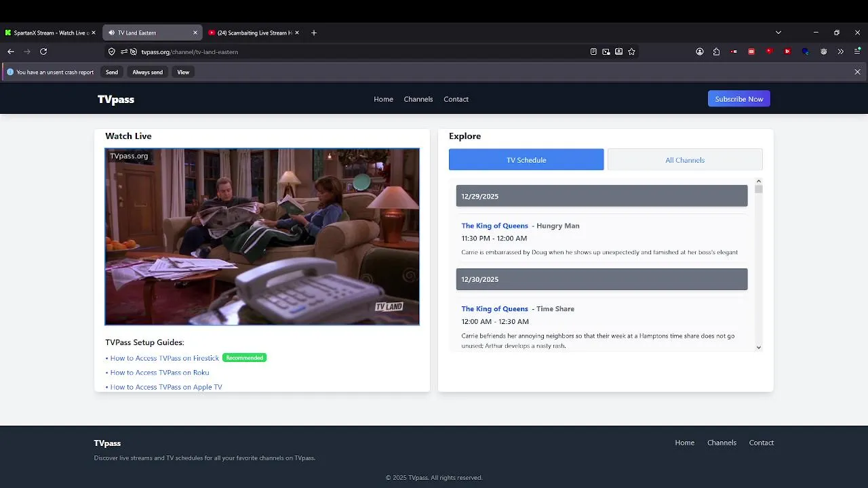
Task: Mute the TV Land Eastern tab audio icon
Action: click(111, 33)
